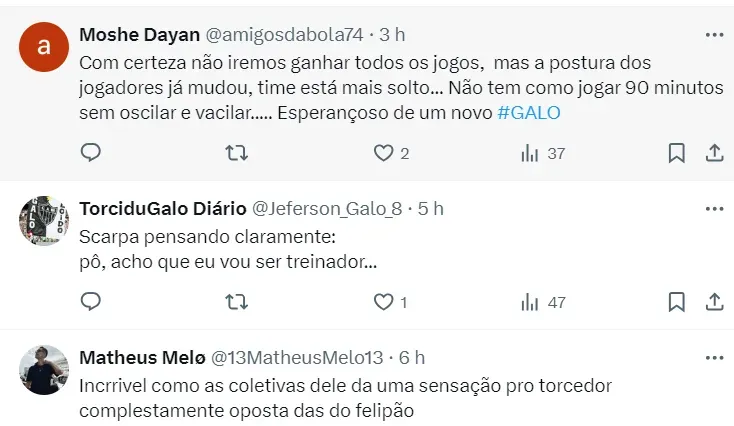734x426 pixels.
Task: Bookmark TorciduGalo Diário's tweet
Action: 676,301
